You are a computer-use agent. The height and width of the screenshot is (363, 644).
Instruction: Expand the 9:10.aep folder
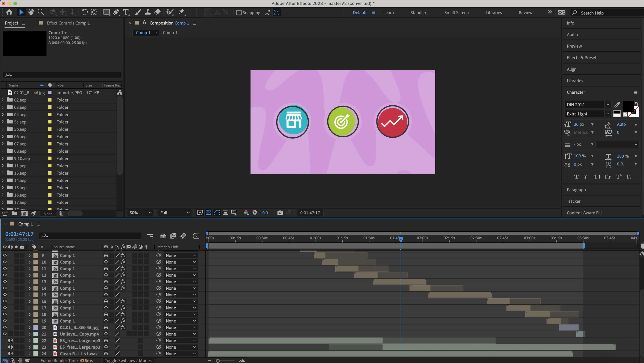tap(3, 158)
